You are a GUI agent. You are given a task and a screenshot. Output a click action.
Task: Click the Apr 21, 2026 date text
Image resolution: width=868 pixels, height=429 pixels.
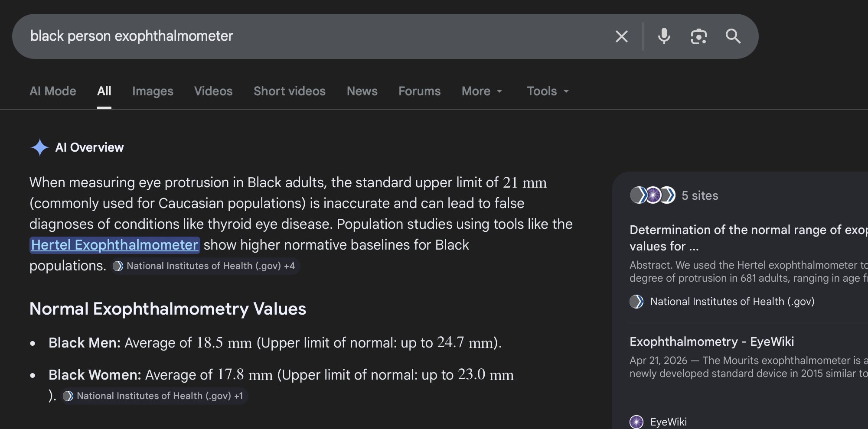658,361
